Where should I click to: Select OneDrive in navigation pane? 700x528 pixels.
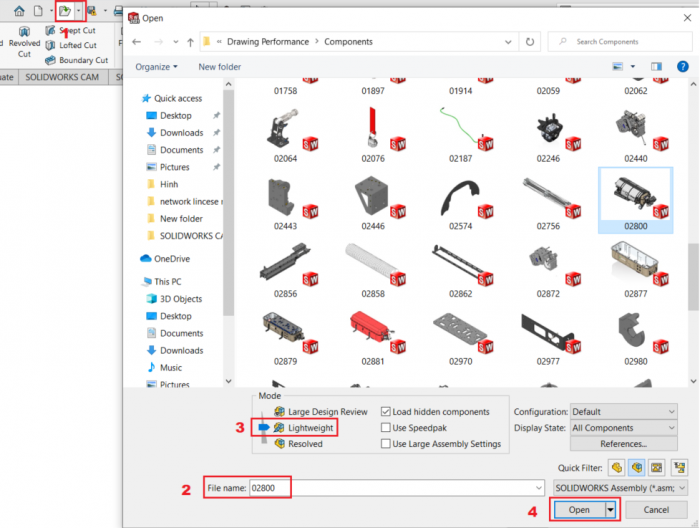(x=165, y=259)
